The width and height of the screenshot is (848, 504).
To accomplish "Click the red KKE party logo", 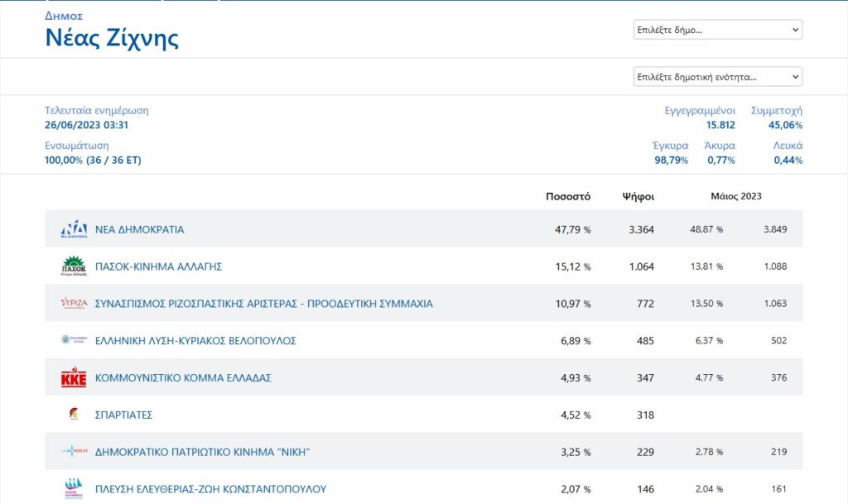I will (74, 378).
